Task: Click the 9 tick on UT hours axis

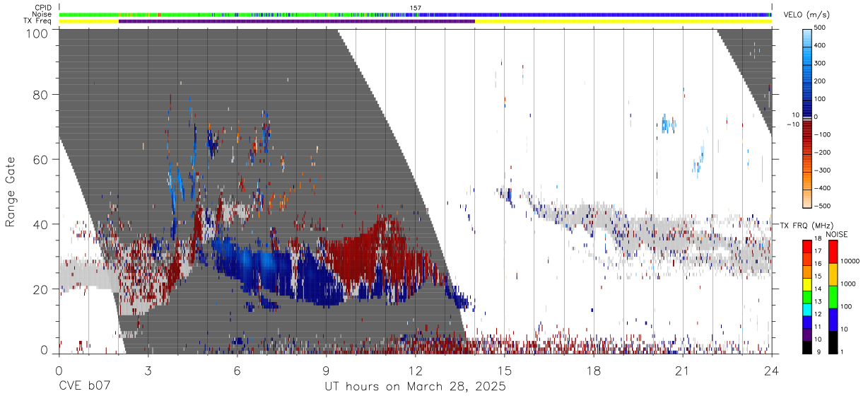Action: (327, 371)
